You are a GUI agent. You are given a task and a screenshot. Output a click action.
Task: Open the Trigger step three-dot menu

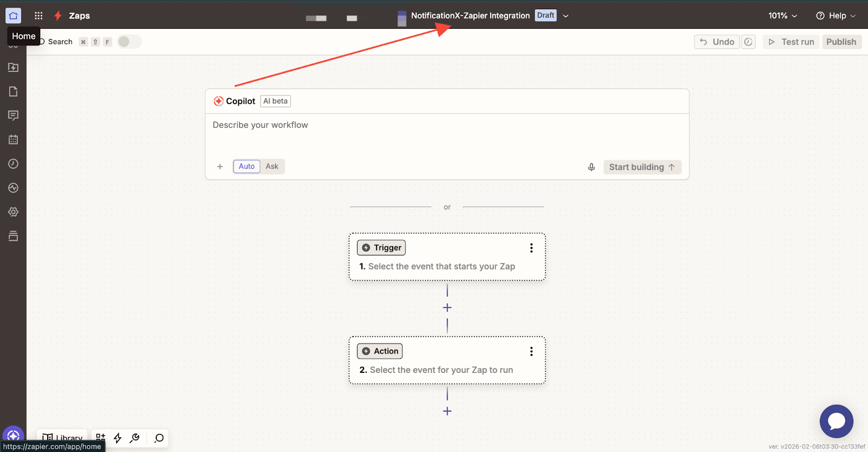click(x=531, y=248)
